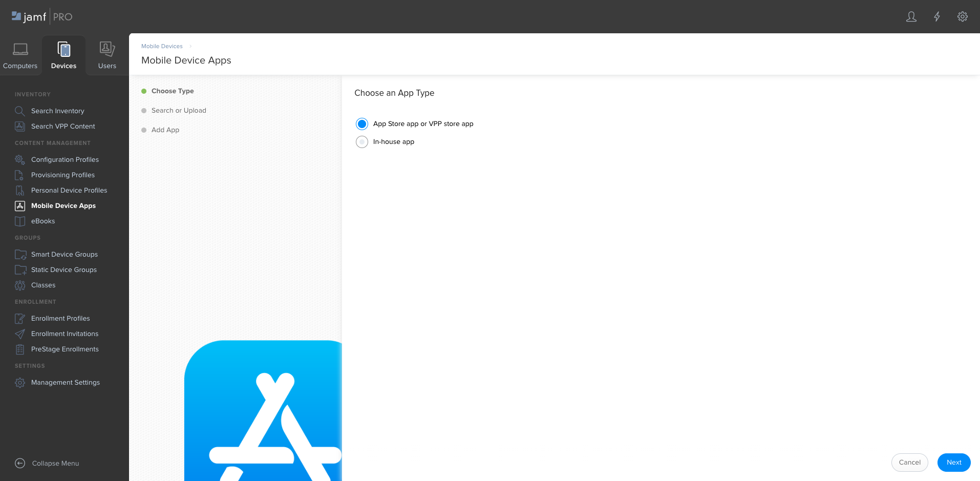
Task: Click the Jamf Pro logo
Action: pyautogui.click(x=42, y=17)
